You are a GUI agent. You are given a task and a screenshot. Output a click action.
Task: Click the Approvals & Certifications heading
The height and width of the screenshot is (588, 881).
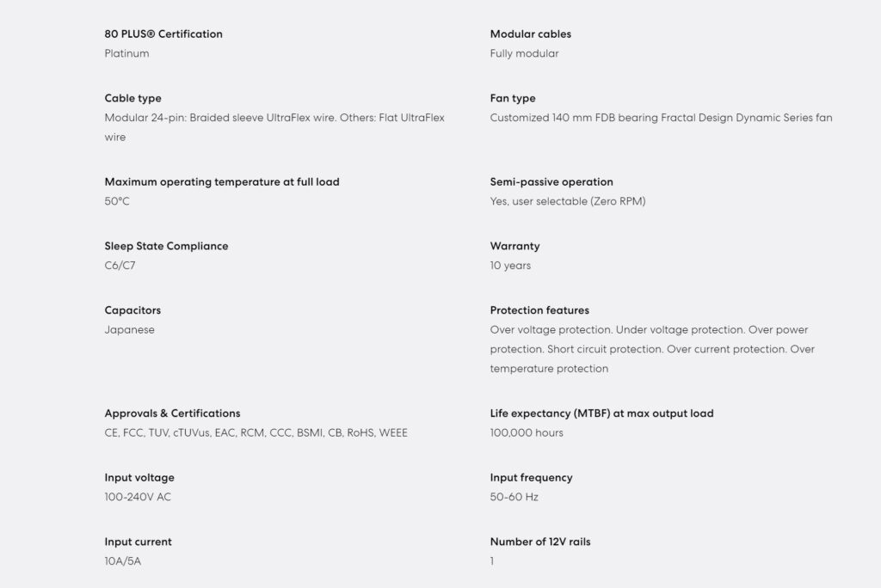[172, 413]
